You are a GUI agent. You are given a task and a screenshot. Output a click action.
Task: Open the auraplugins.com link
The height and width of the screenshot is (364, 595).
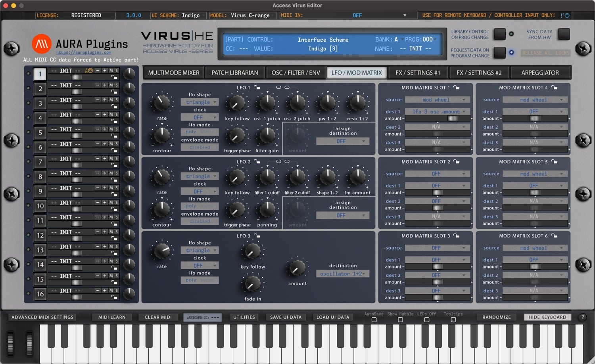coord(84,52)
